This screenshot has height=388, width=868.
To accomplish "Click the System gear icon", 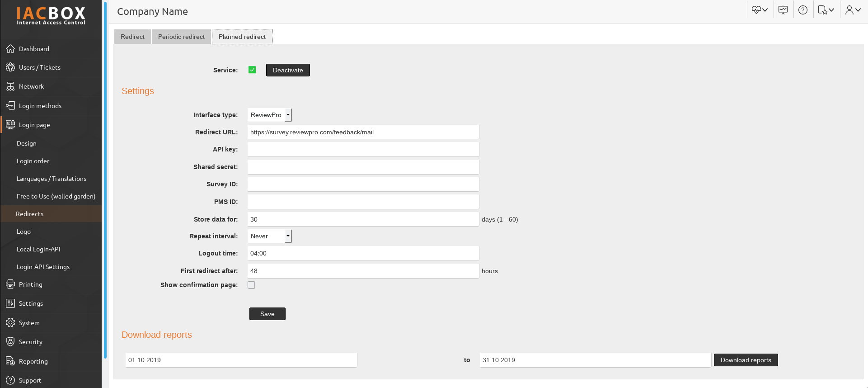I will point(10,323).
